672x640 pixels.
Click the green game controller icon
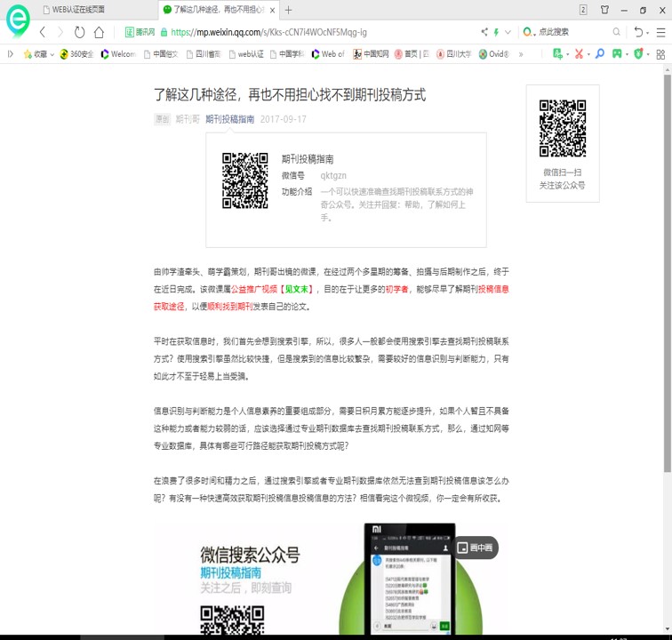pos(617,53)
